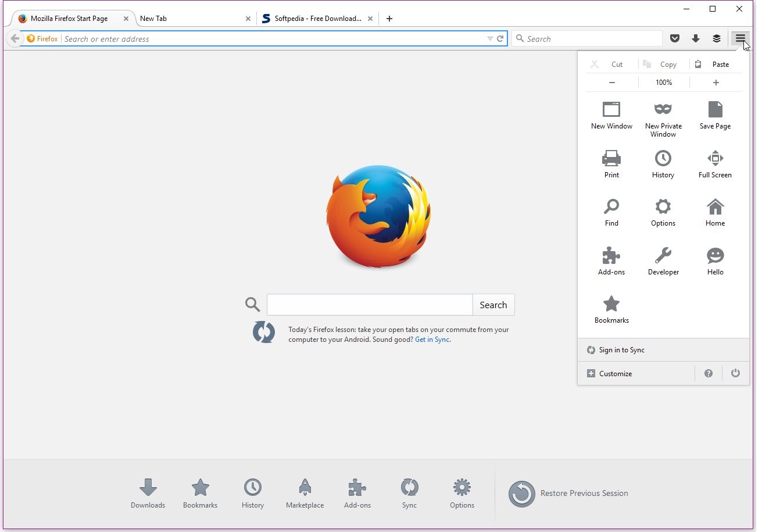Open Options shortcut on start page
Image resolution: width=762 pixels, height=532 pixels.
coord(462,493)
